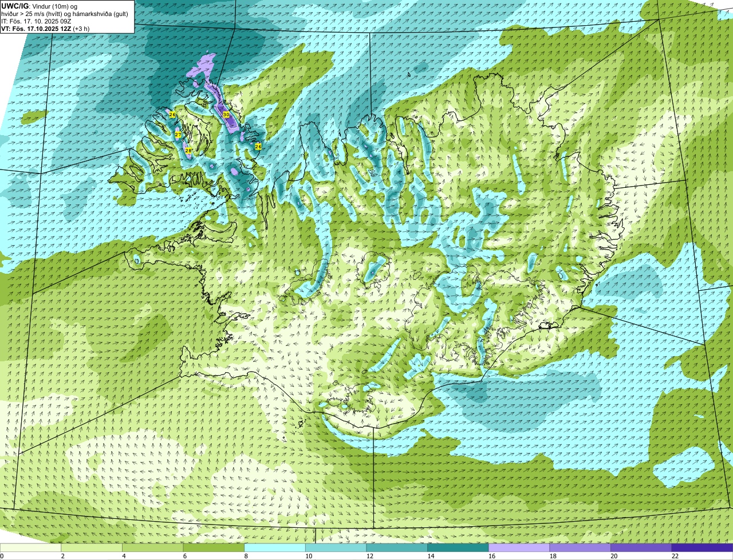Select the 18–20 m/s medium purple legend swatch
This screenshot has height=560, width=733.
[x=580, y=547]
